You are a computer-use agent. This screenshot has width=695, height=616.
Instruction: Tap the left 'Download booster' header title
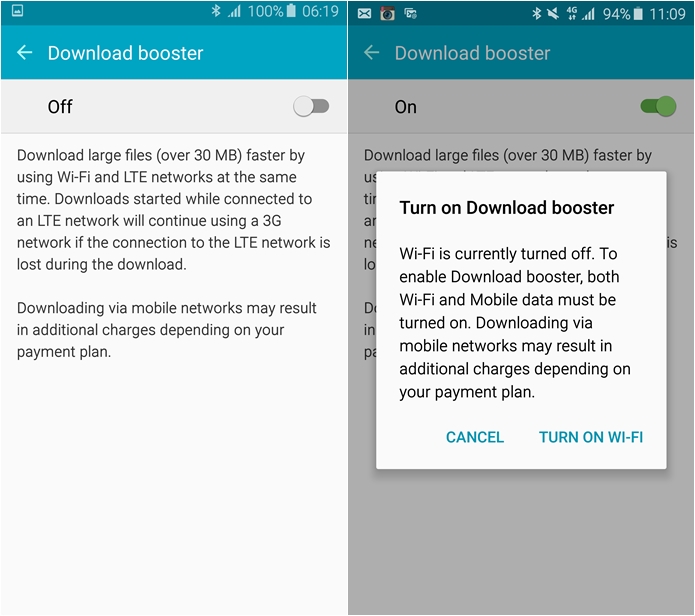(125, 53)
